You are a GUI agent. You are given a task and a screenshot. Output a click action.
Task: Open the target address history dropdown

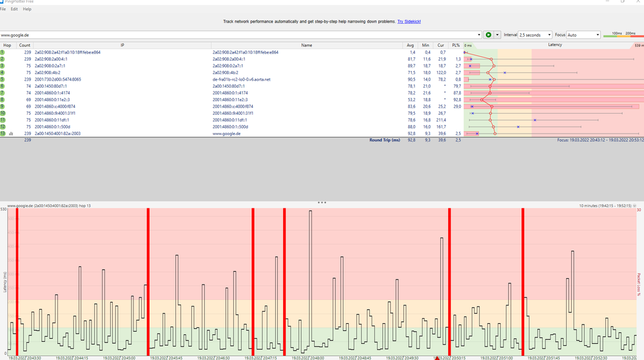[x=479, y=35]
